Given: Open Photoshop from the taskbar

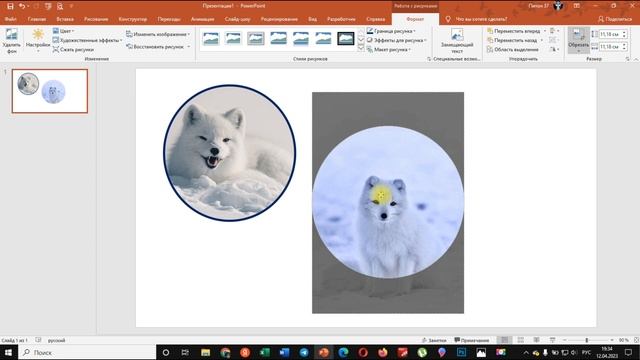Looking at the screenshot, I should point(461,352).
